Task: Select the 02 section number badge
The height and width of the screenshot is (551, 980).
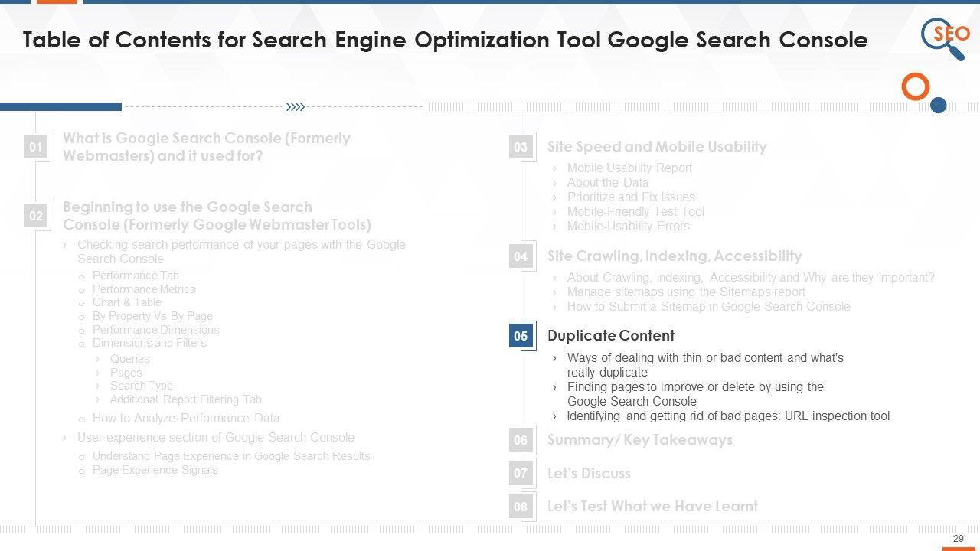Action: [36, 216]
